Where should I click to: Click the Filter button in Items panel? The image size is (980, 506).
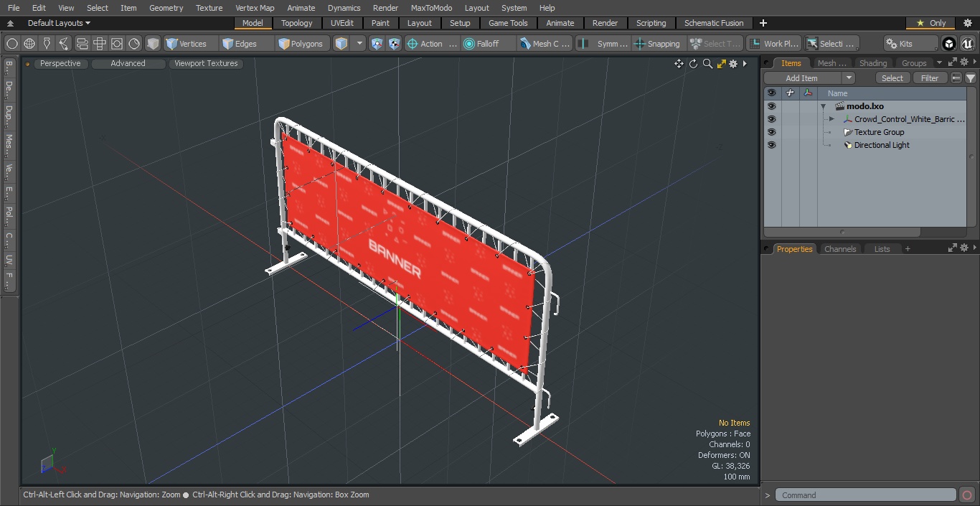(x=930, y=78)
